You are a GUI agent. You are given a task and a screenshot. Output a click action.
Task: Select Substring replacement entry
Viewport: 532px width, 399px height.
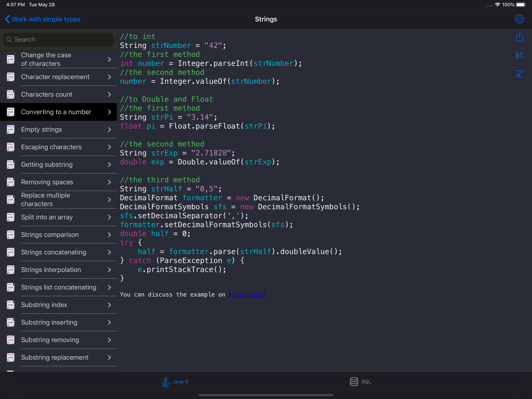pyautogui.click(x=55, y=357)
